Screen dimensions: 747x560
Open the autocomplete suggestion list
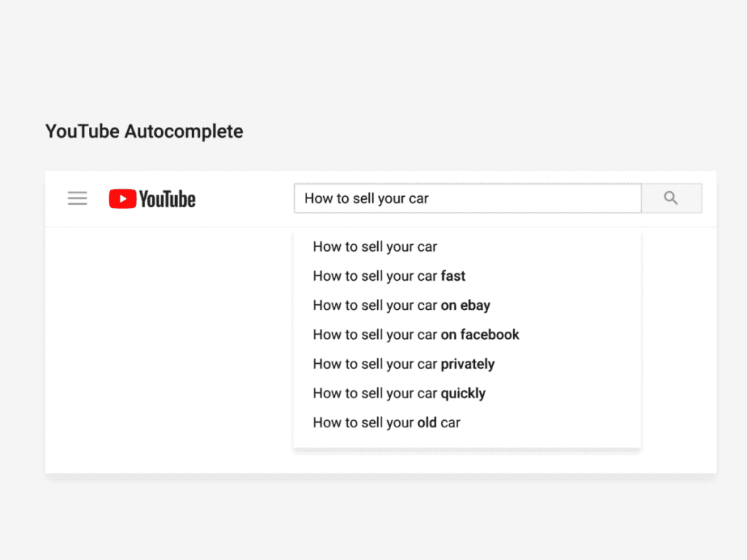467,335
